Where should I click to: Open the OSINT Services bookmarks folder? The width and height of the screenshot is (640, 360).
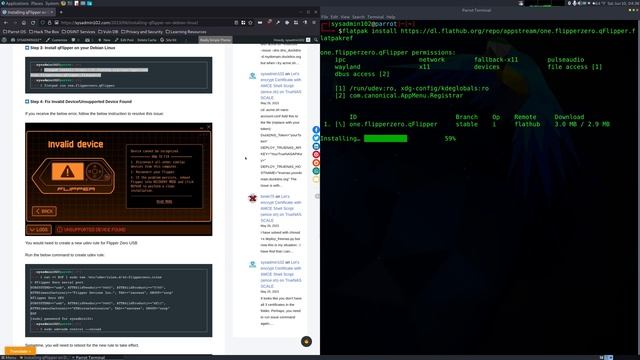[x=79, y=32]
